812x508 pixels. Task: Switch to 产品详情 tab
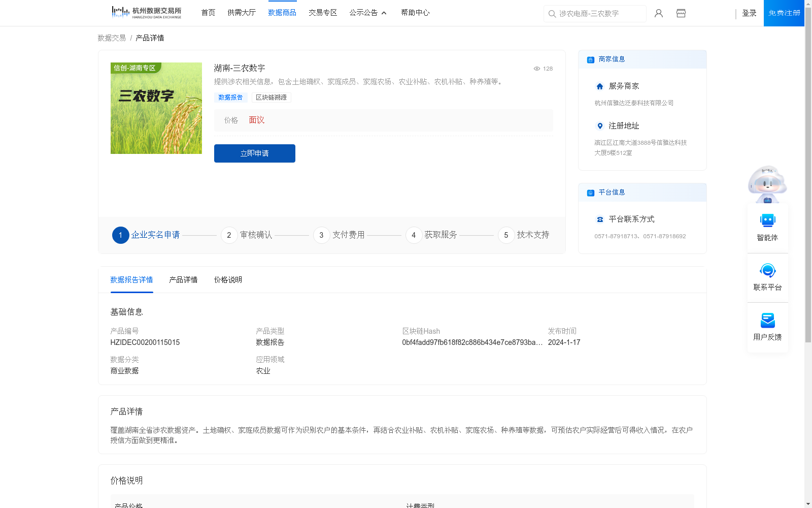click(x=183, y=280)
